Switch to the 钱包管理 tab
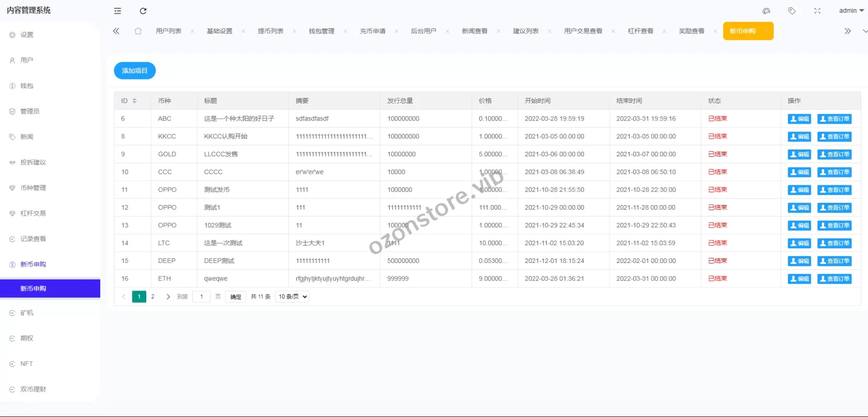This screenshot has height=417, width=868. 322,31
